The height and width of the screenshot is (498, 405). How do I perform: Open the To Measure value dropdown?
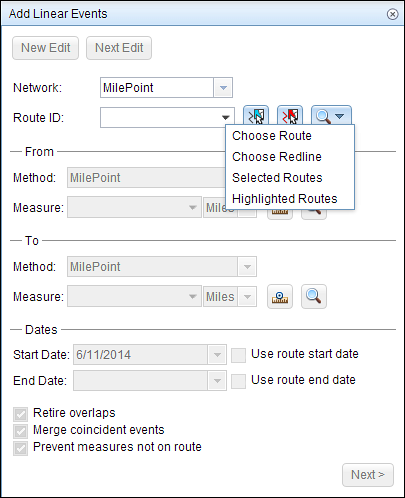[x=192, y=297]
